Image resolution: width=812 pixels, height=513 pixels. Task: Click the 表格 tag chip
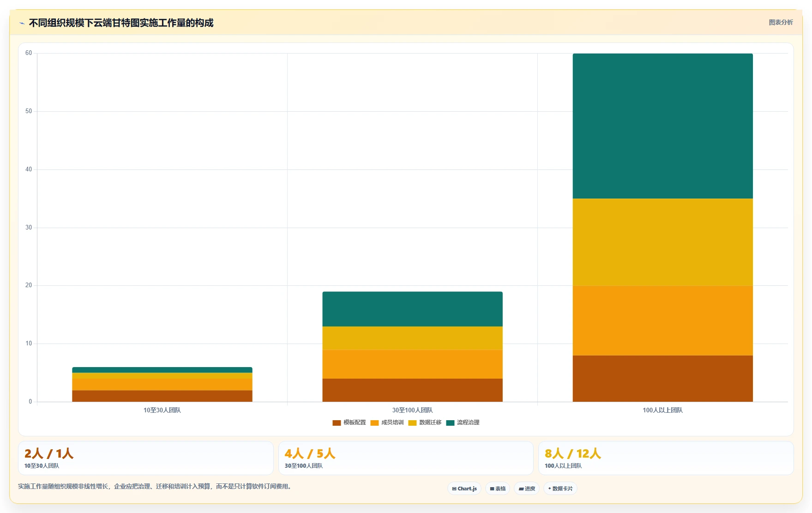[x=498, y=489]
